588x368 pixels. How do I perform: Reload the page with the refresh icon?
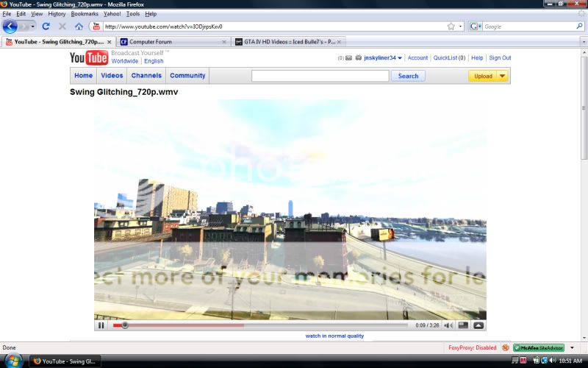46,26
